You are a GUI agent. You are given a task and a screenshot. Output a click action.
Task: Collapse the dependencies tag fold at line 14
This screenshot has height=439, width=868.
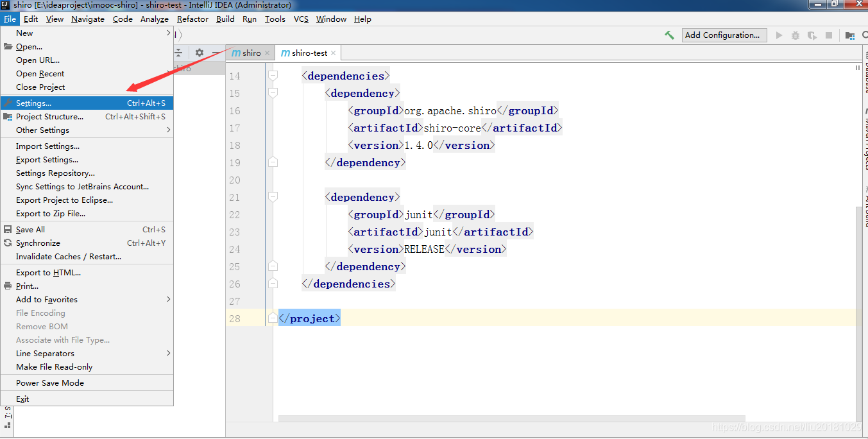273,76
